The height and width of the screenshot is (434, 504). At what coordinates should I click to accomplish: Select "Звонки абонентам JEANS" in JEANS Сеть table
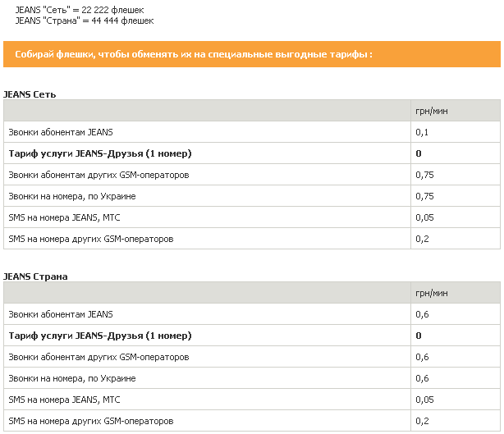[61, 132]
